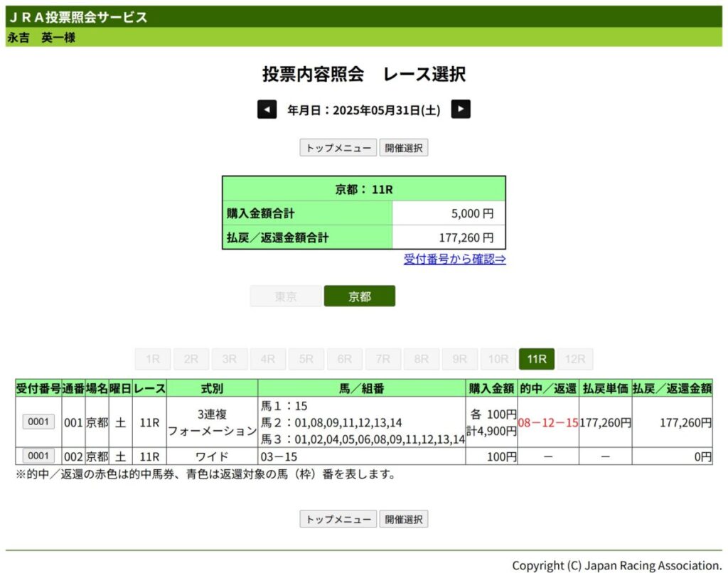The height and width of the screenshot is (573, 728).
Task: Click the winning combination 08-12-15
Action: coord(547,422)
